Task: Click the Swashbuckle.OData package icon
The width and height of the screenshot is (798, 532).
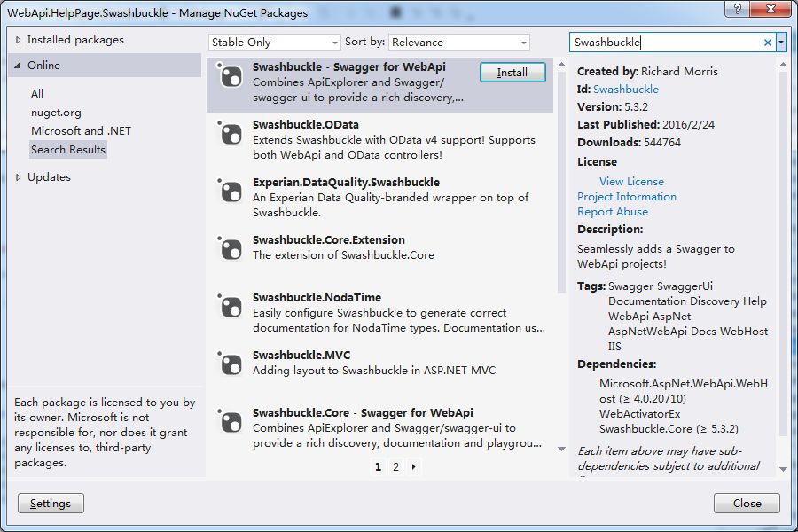Action: coord(231,134)
